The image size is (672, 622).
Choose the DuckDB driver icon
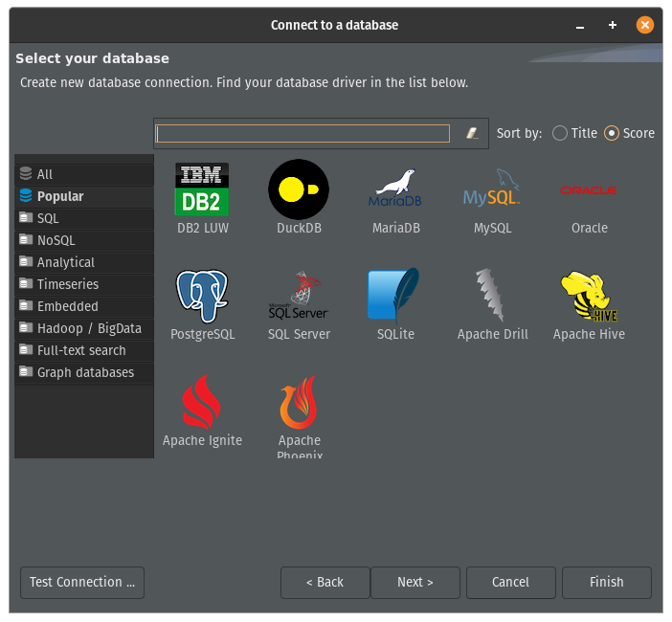(299, 189)
